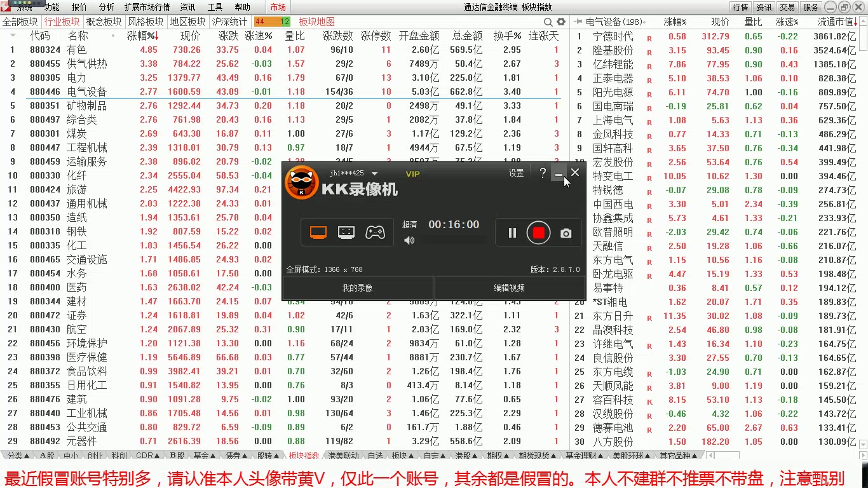
Task: Sort by 涨幅% column in sector table
Action: click(x=143, y=36)
